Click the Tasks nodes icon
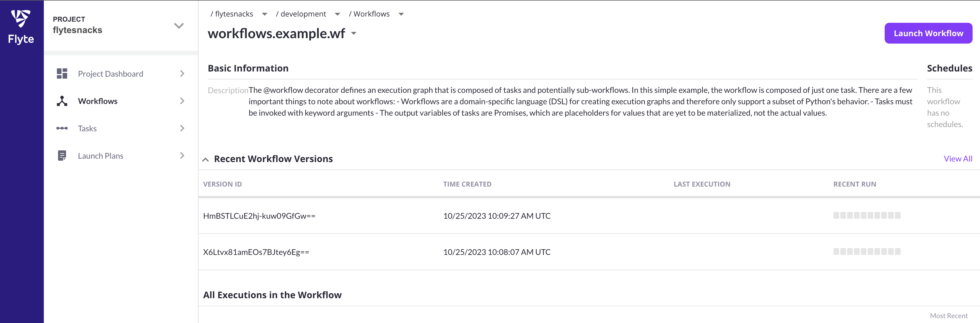The width and height of the screenshot is (980, 323). pyautogui.click(x=62, y=128)
